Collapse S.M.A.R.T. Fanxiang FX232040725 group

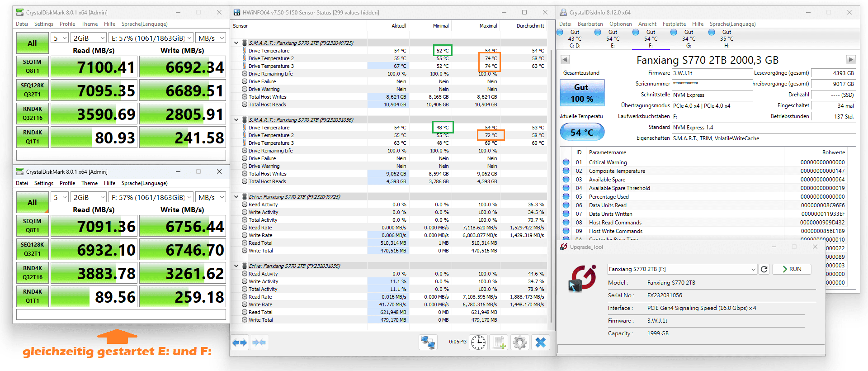click(236, 43)
